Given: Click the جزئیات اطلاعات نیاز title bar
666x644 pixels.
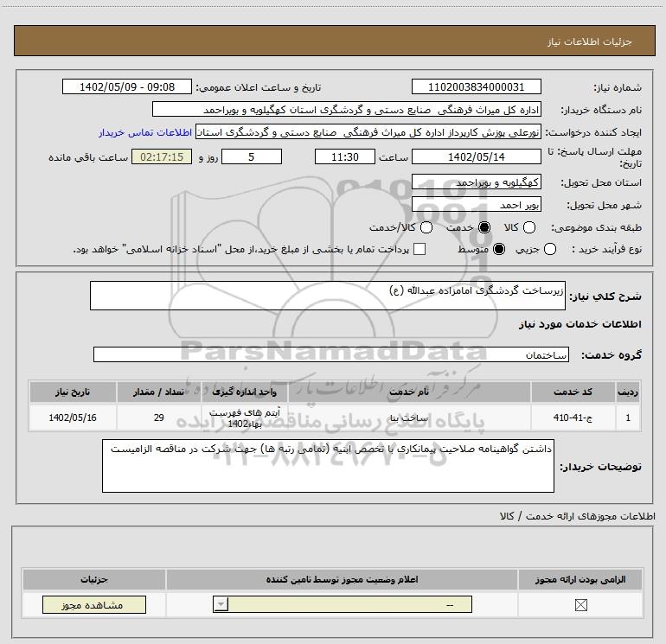Looking at the screenshot, I should tap(334, 41).
